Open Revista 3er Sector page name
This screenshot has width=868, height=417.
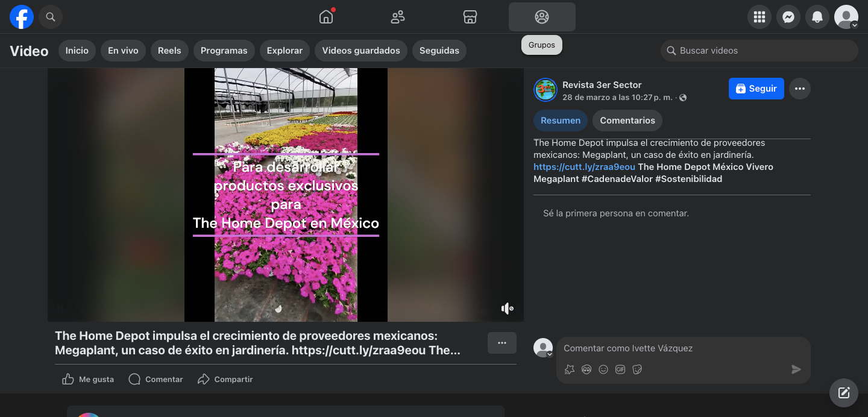point(602,85)
